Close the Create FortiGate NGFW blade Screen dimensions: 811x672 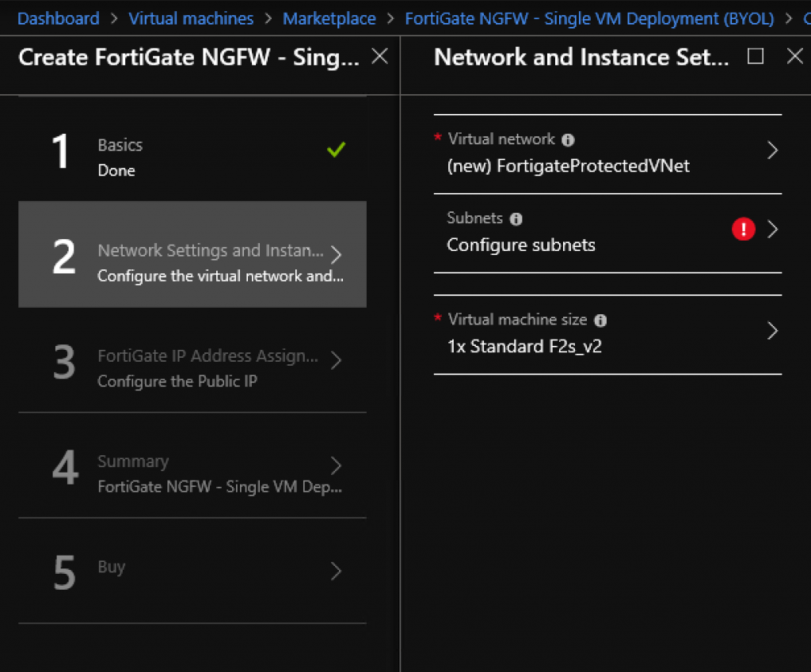(x=379, y=56)
